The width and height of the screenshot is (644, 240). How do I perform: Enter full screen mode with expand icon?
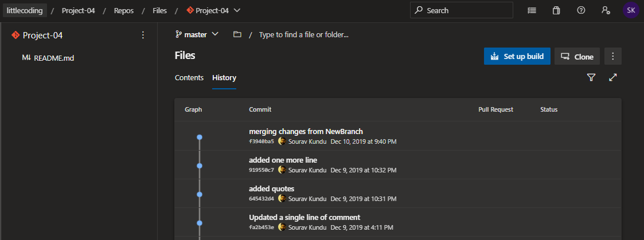click(x=612, y=77)
